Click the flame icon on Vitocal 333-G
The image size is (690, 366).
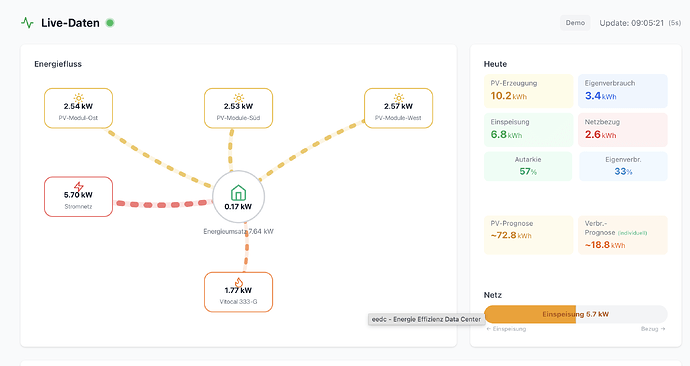point(239,282)
